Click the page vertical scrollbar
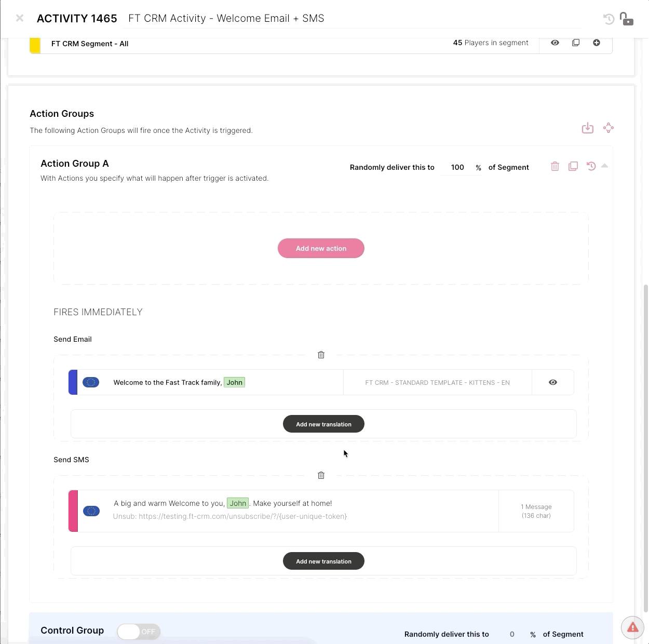Image resolution: width=649 pixels, height=644 pixels. (646, 449)
